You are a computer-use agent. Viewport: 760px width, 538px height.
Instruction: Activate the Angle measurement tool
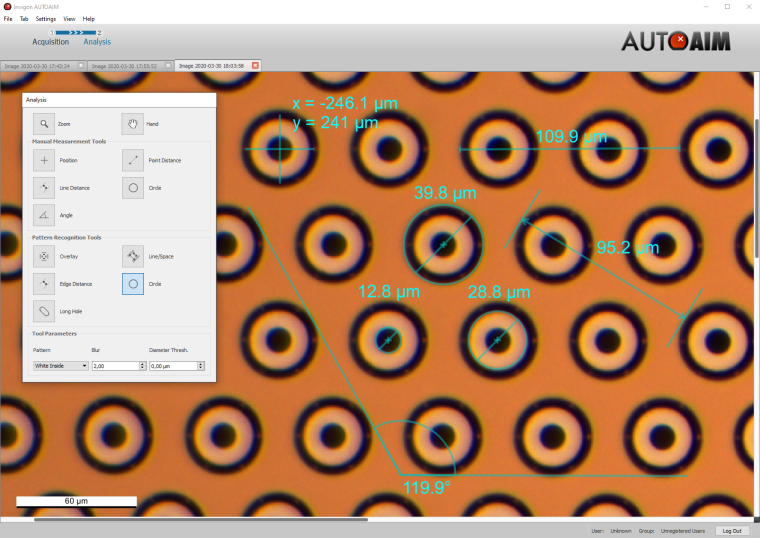[44, 215]
